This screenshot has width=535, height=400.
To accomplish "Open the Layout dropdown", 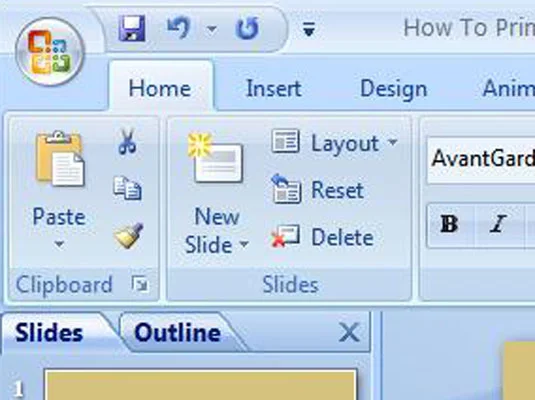I will coord(335,142).
